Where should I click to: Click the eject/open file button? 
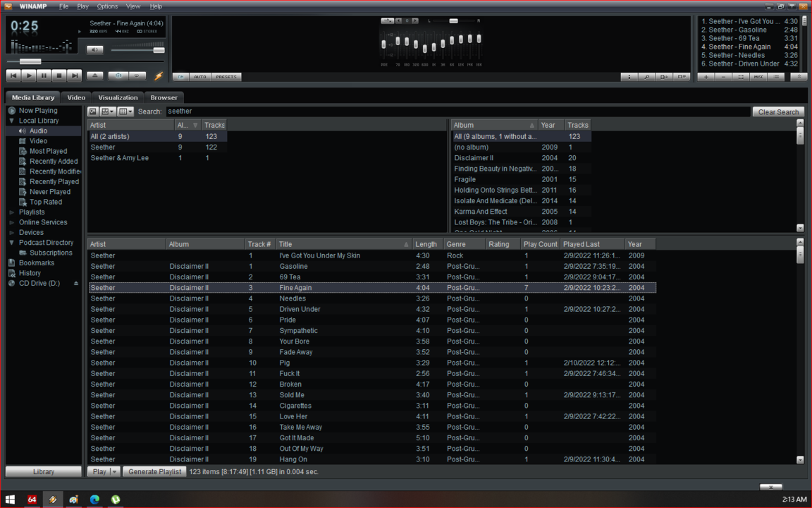click(95, 75)
